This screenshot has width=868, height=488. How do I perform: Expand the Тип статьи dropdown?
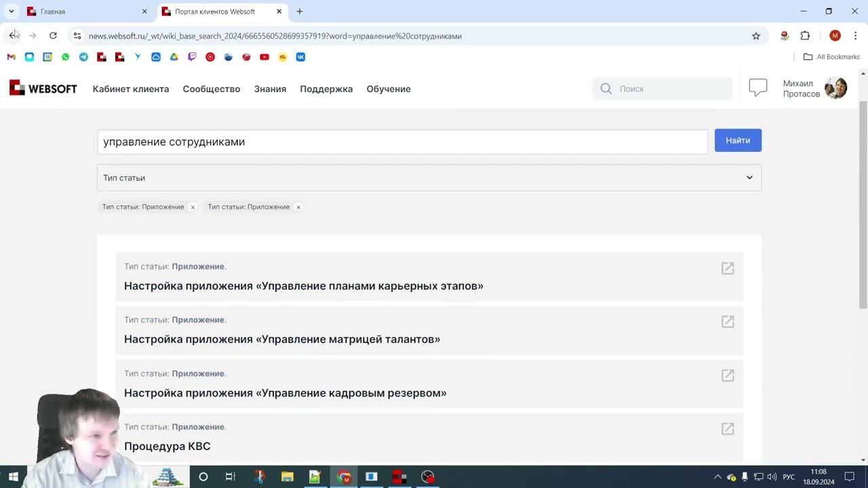[x=429, y=178]
